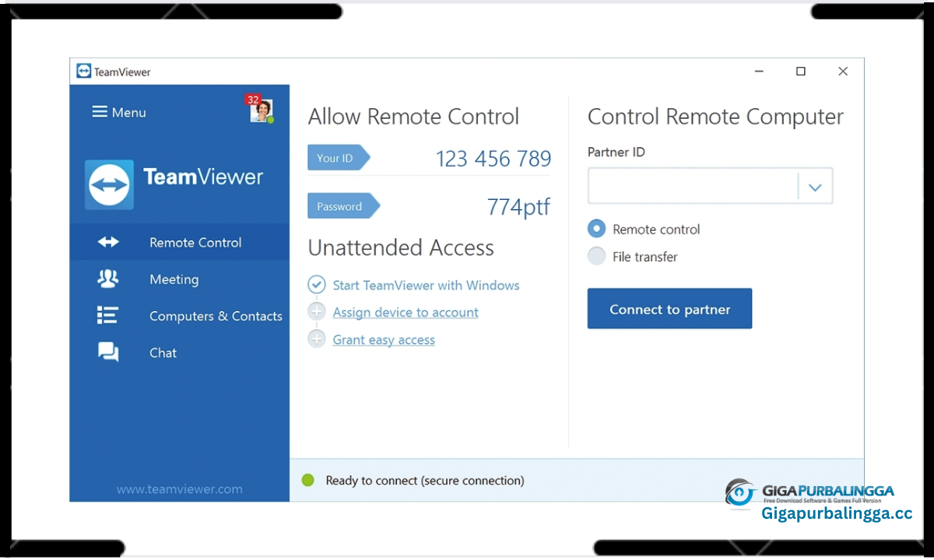Screen dimensions: 934x560
Task: Toggle Start TeamViewer with Windows checkmark
Action: pos(316,285)
